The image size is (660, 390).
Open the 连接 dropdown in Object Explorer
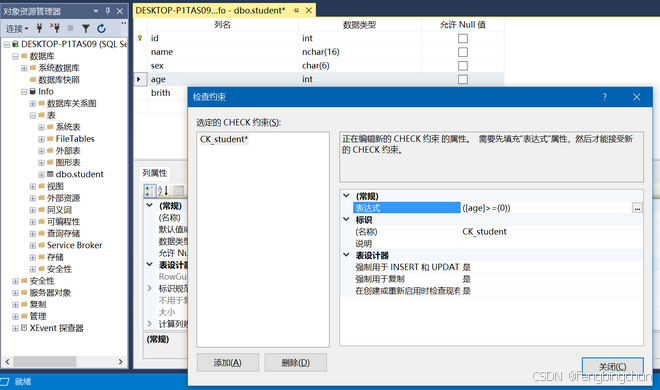[17, 29]
